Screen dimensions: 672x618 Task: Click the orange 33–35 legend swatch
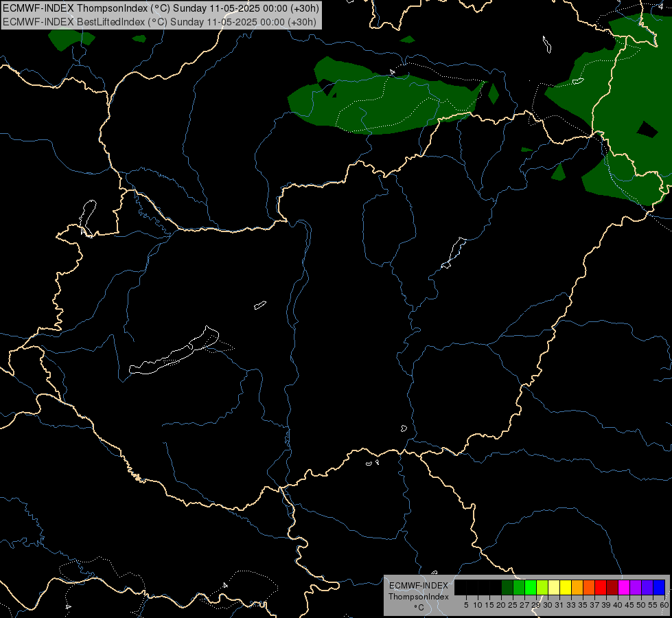tap(577, 587)
